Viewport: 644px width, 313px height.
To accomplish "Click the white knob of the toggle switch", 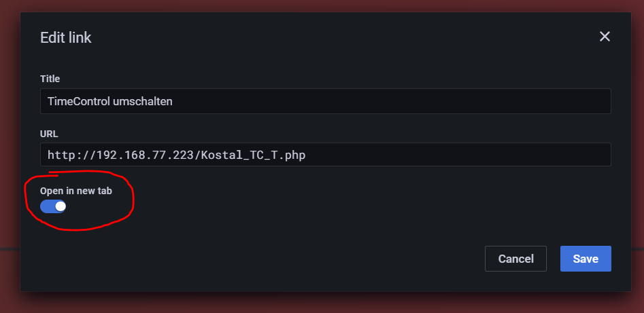I will [60, 206].
